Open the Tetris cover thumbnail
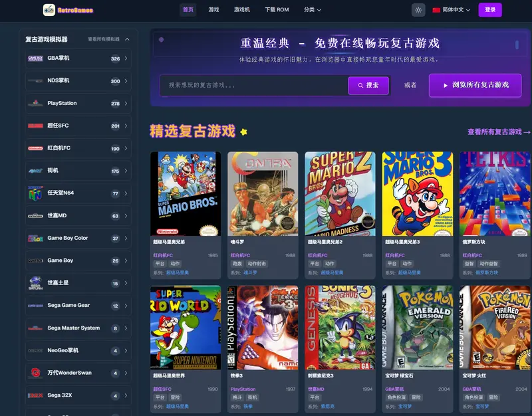The height and width of the screenshot is (416, 532). point(495,193)
